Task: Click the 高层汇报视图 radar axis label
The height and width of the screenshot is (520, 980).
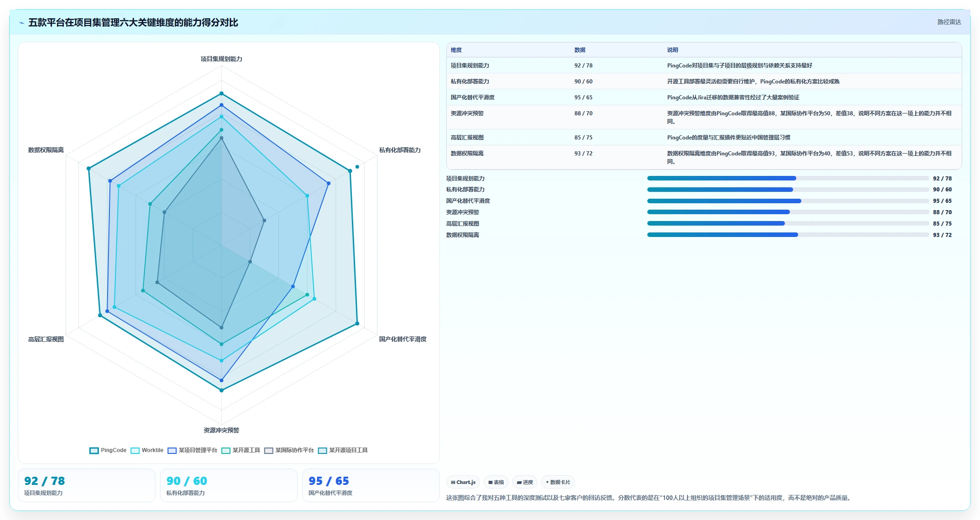Action: (46, 340)
